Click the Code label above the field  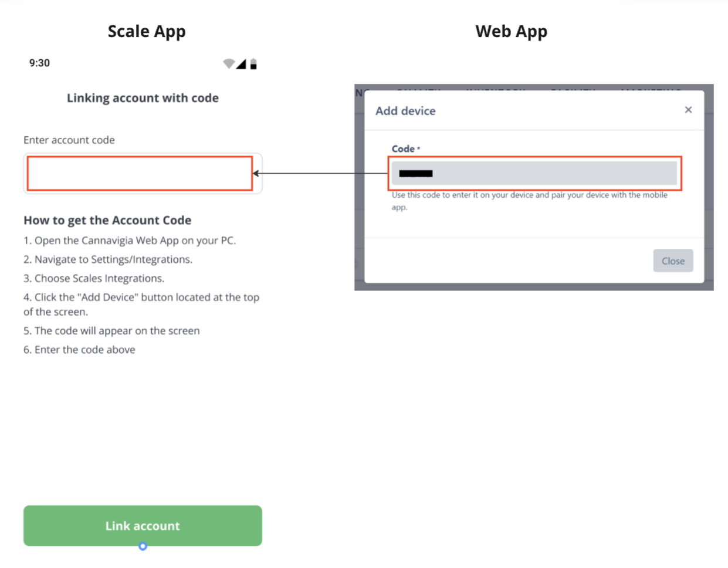coord(404,149)
